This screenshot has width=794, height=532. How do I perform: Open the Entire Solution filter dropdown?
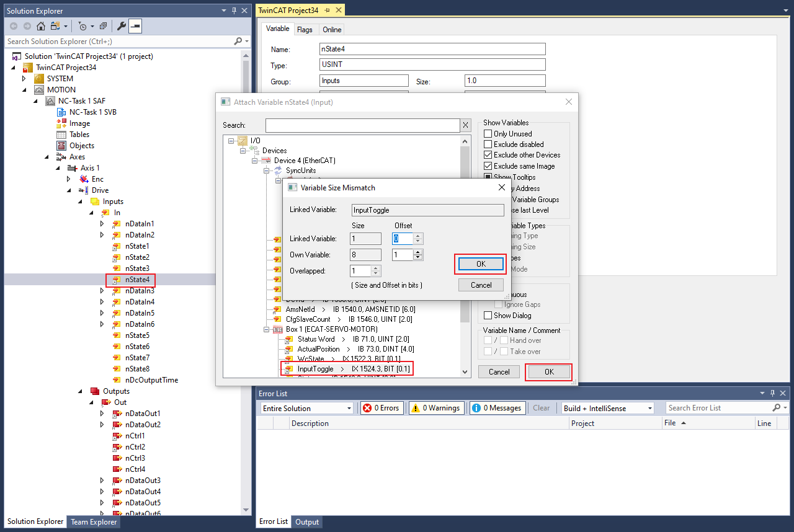coord(306,408)
